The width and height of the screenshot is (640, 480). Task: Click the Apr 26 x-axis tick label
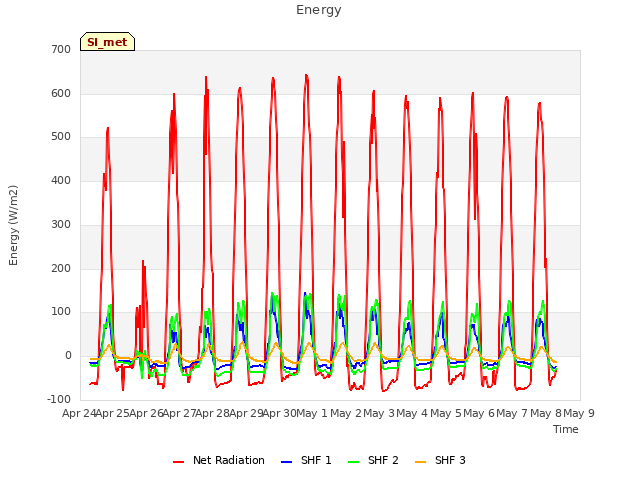coord(146,413)
